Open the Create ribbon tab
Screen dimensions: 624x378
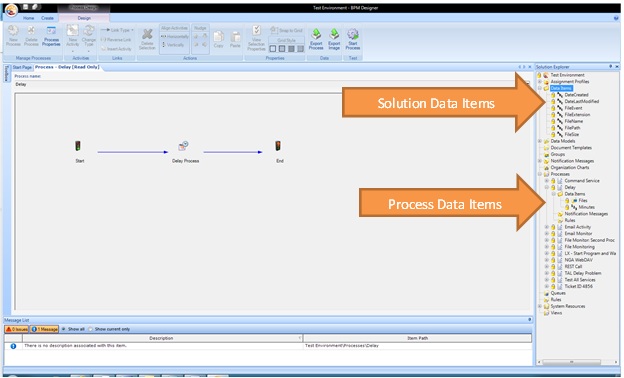[x=47, y=18]
